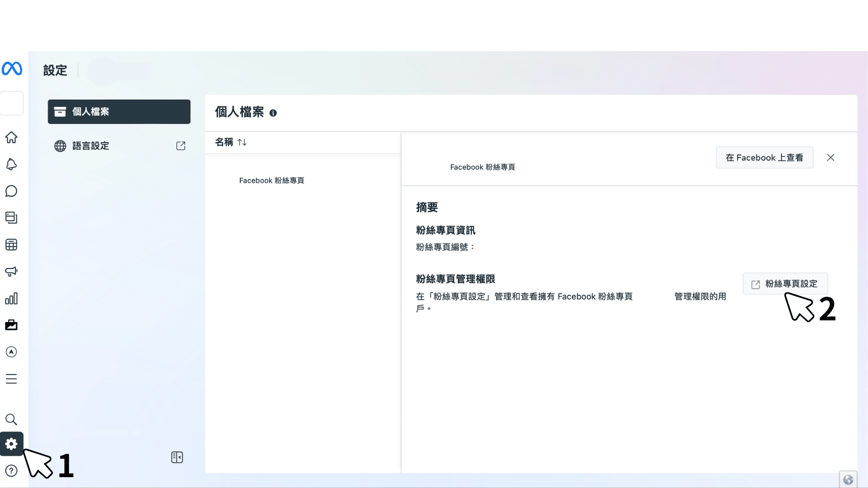This screenshot has width=868, height=488.
Task: Click the 粉絲專頁設定 button
Action: click(785, 284)
